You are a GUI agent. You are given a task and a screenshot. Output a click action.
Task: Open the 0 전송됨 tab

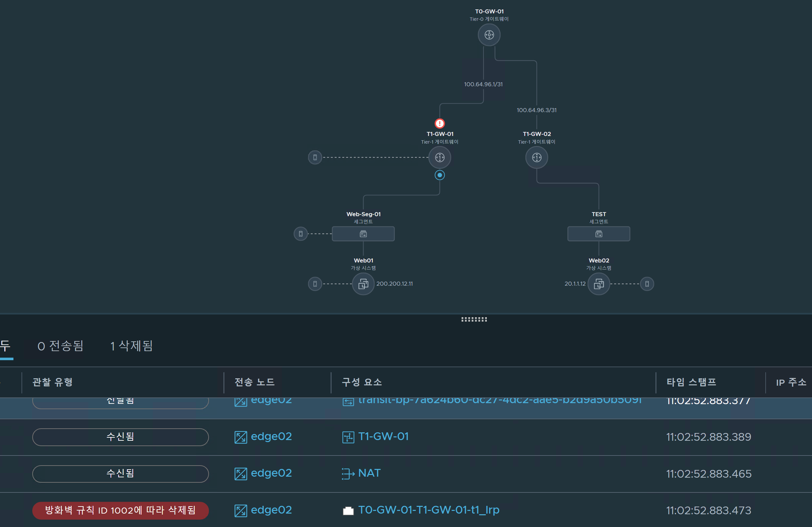(x=60, y=346)
